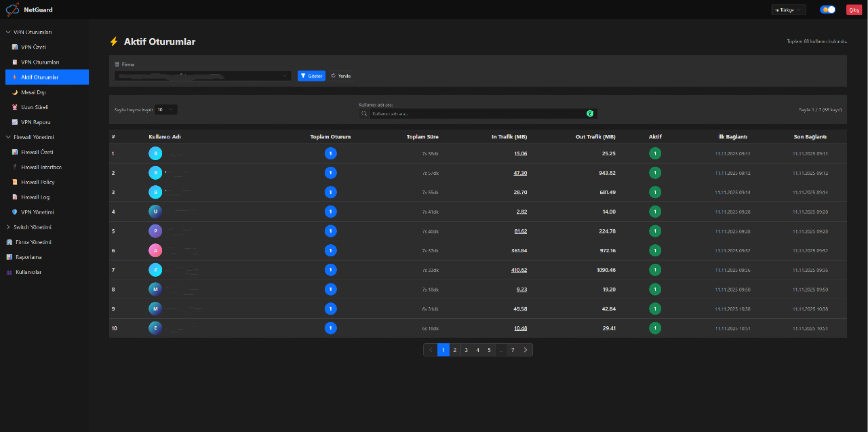Click the Göster filter button
Viewport: 868px width, 432px height.
point(311,76)
